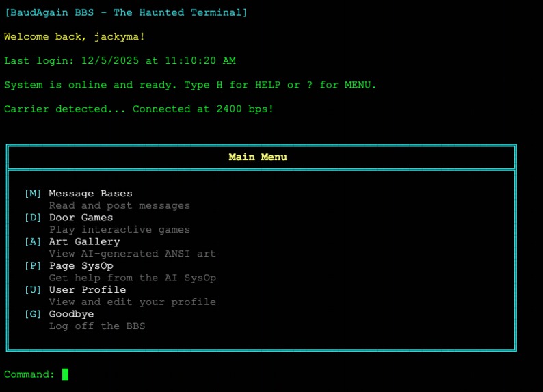Select the Message Bases menu entry
The width and height of the screenshot is (543, 392).
coord(90,194)
